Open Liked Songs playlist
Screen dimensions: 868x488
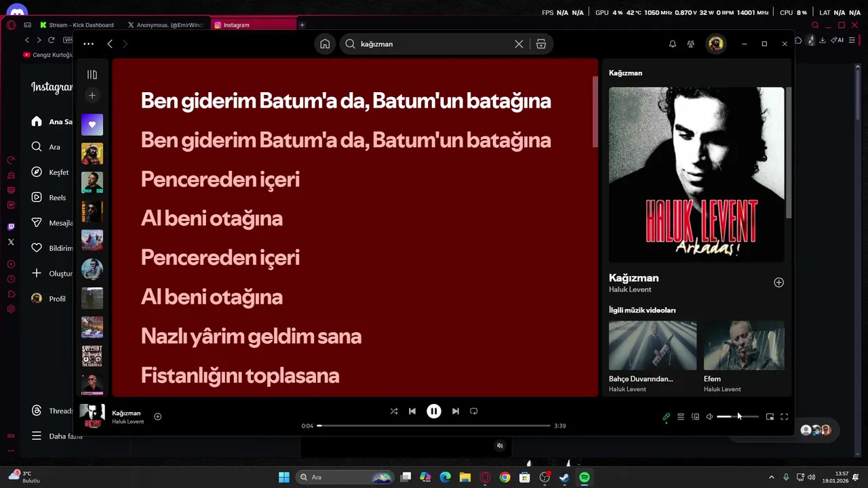pos(92,125)
